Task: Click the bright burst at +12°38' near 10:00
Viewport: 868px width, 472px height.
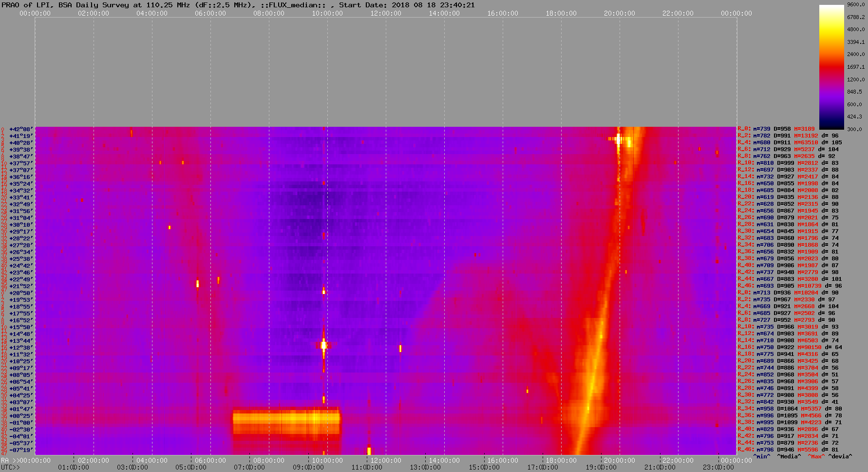Action: point(323,345)
